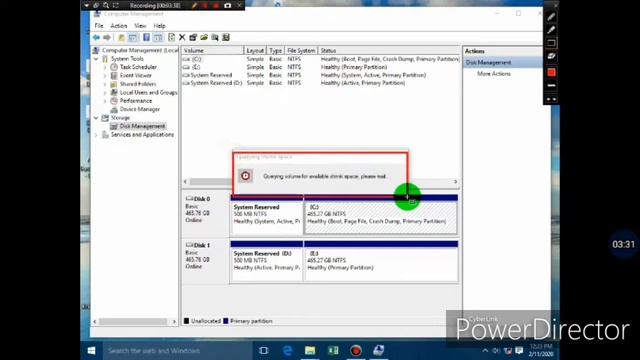
Task: Select the System Reserved (D:) volume row
Action: pyautogui.click(x=321, y=83)
